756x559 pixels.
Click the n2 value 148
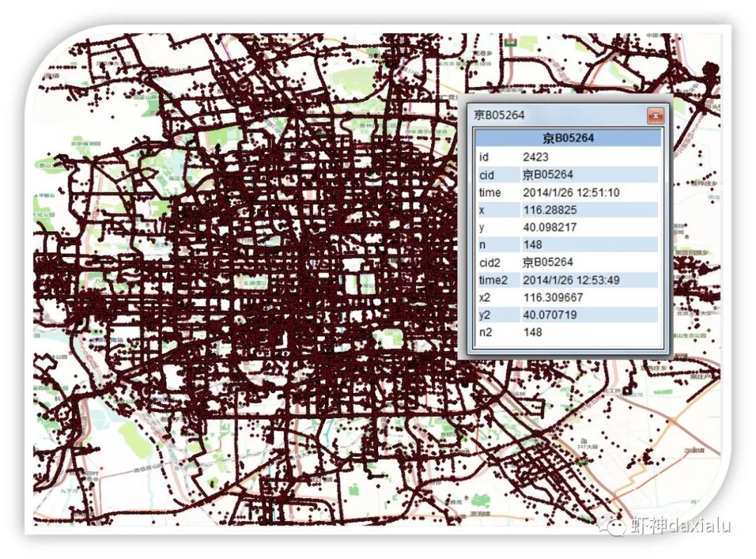[x=532, y=332]
